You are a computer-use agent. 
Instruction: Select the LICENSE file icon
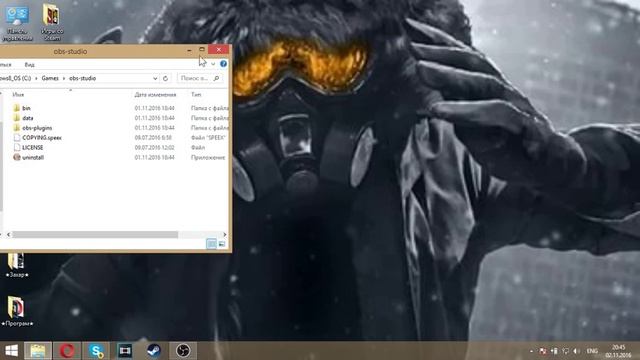[17, 147]
